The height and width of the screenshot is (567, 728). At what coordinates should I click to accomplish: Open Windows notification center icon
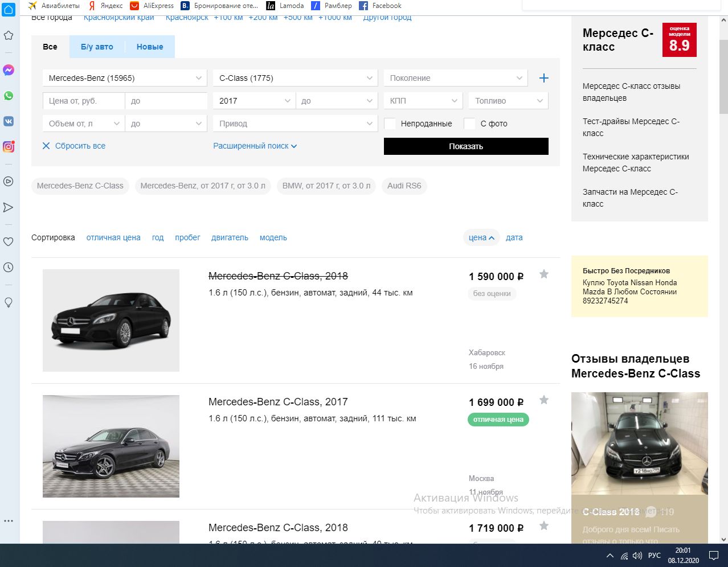[713, 555]
